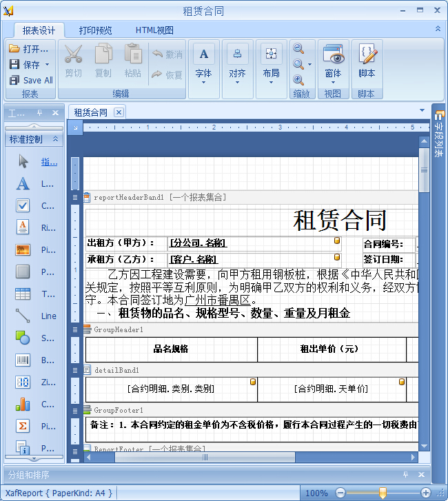This screenshot has width=448, height=501.
Task: Collapse the reportHeaderBand1 band
Action: coord(75,197)
